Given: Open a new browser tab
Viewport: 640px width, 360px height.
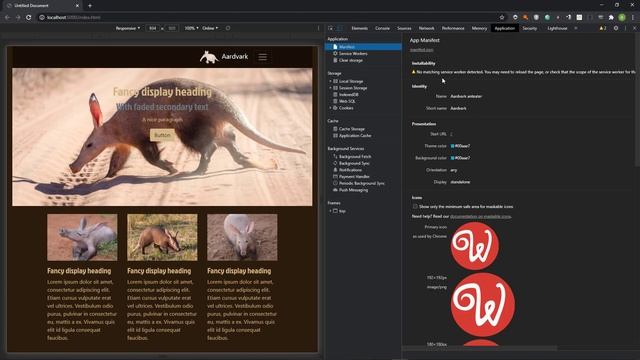Looking at the screenshot, I should point(90,6).
